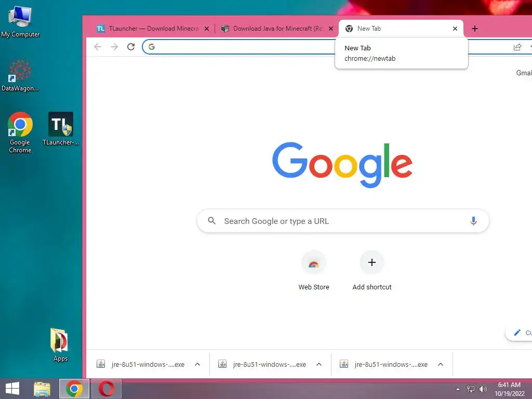Click the Search Google or type a URL box
The height and width of the screenshot is (399, 532).
[x=343, y=221]
